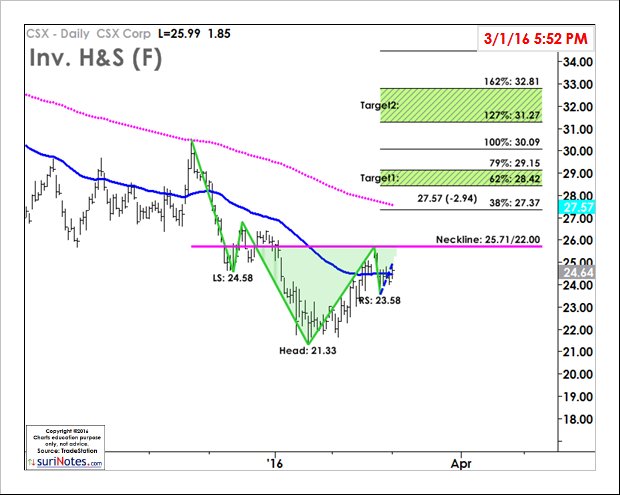Viewport: 620px width, 495px height.
Task: Click the Target2 green hatched zone
Action: click(461, 105)
